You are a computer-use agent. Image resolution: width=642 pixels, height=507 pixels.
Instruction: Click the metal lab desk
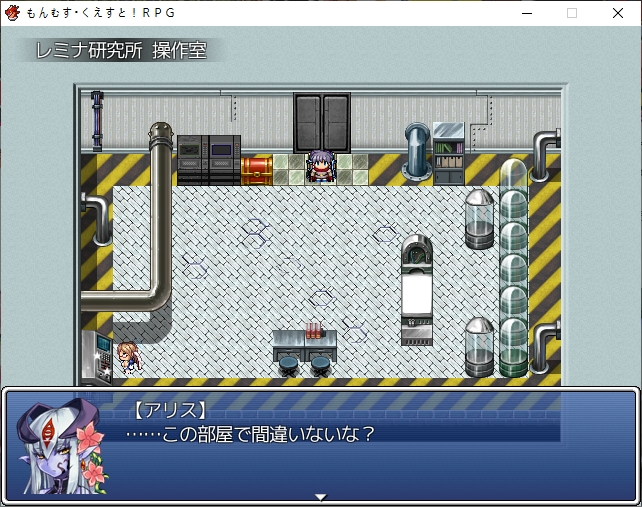[x=305, y=346]
